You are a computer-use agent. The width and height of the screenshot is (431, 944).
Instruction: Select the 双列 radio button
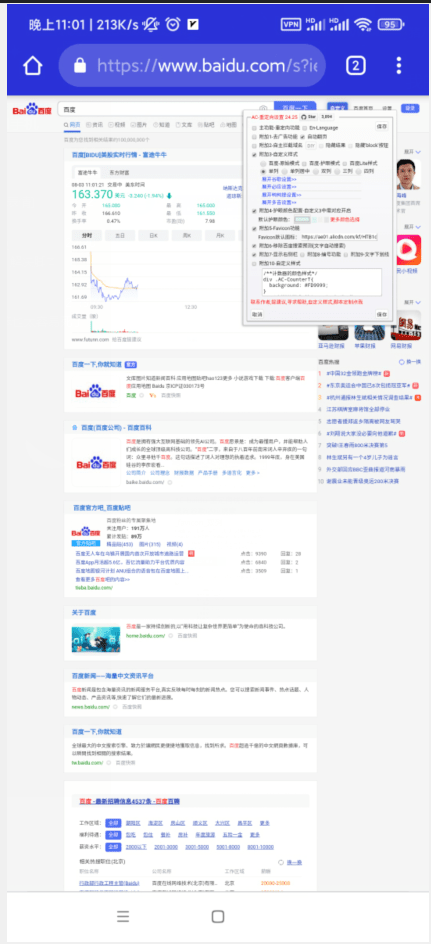tap(316, 171)
